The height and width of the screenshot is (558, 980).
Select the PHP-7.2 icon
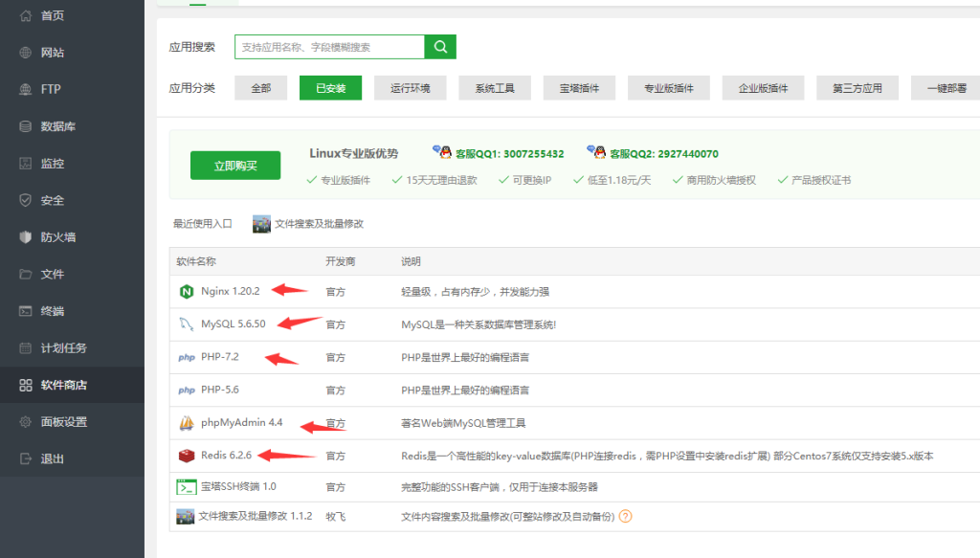tap(186, 357)
